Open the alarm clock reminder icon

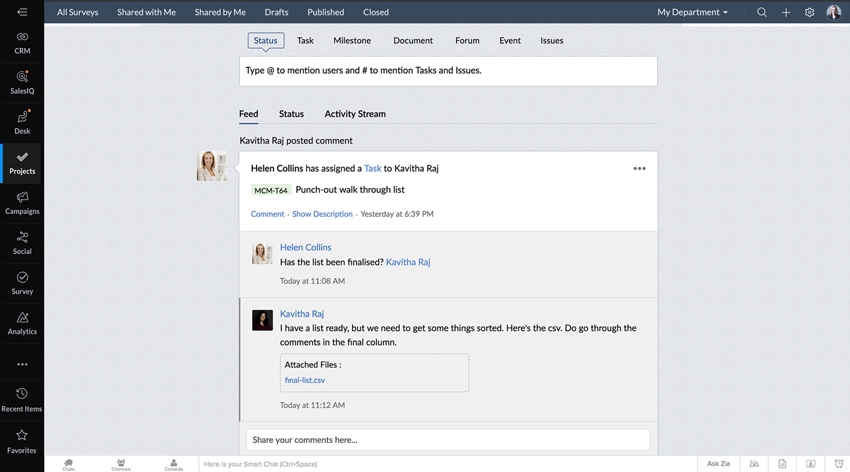837,464
